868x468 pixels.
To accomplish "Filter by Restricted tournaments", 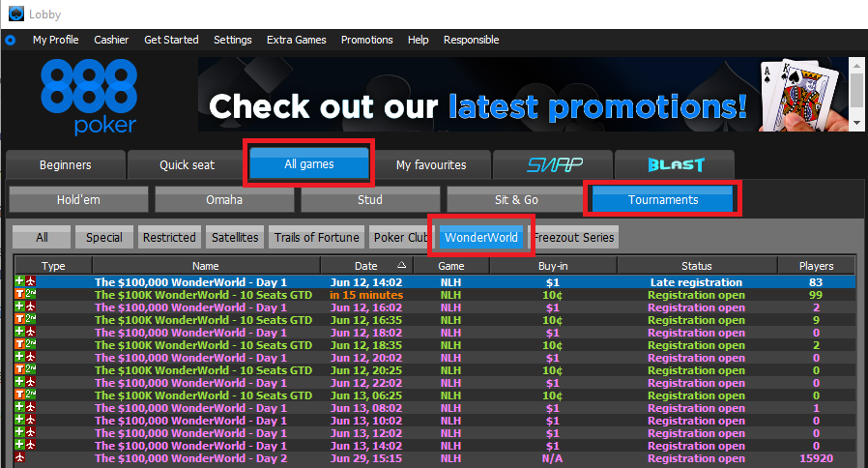I will pyautogui.click(x=169, y=237).
